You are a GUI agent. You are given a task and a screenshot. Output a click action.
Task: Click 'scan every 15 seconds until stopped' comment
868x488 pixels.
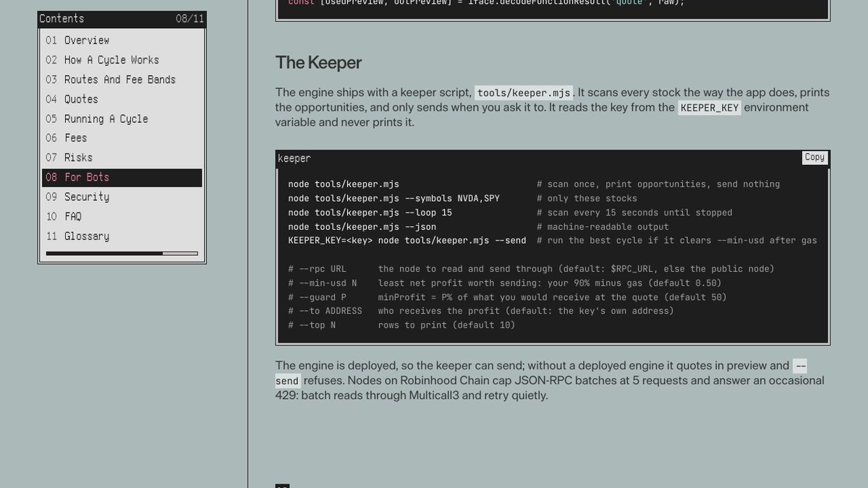point(634,213)
